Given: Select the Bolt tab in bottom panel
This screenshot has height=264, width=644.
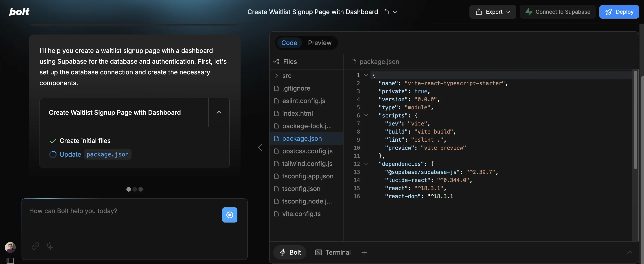Looking at the screenshot, I should coord(290,252).
